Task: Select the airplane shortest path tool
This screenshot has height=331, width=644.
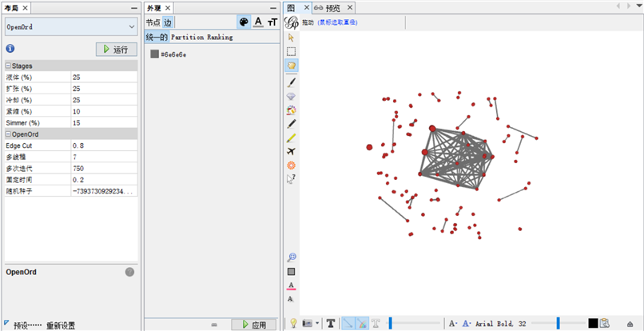Action: [291, 151]
